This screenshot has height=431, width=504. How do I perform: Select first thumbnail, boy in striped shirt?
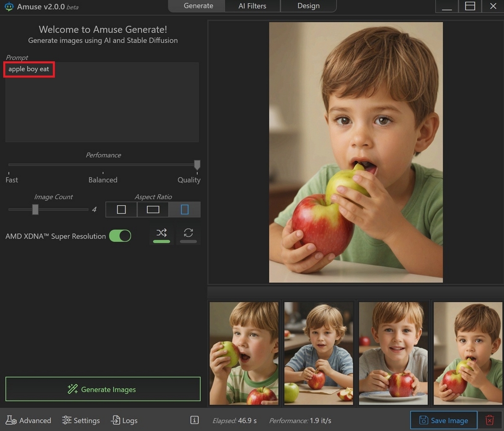(x=244, y=353)
